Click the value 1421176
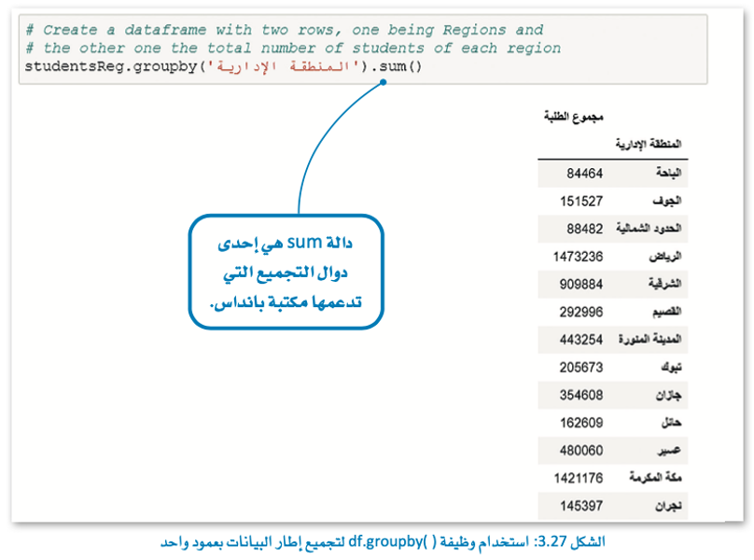The height and width of the screenshot is (560, 754). coord(578,478)
